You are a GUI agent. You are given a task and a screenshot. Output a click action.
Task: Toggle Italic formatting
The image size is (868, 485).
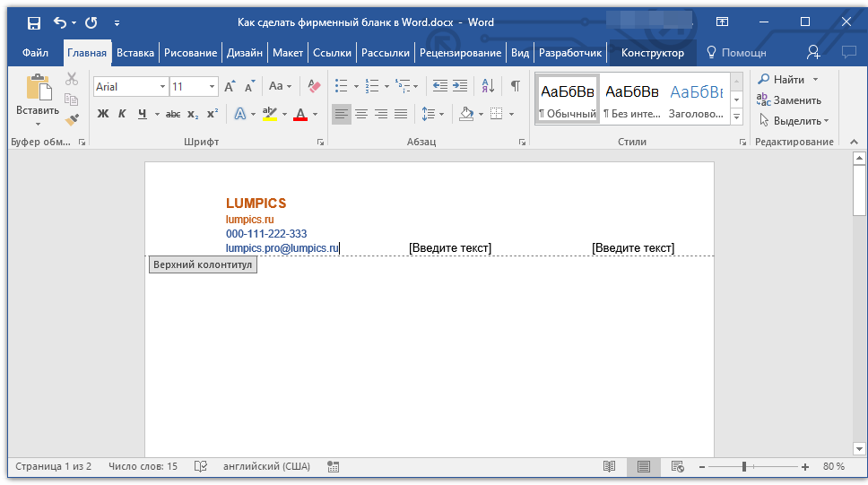coord(122,114)
